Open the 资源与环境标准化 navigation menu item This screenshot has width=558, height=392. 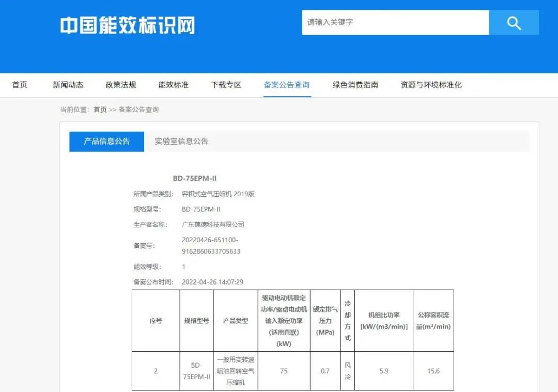430,85
